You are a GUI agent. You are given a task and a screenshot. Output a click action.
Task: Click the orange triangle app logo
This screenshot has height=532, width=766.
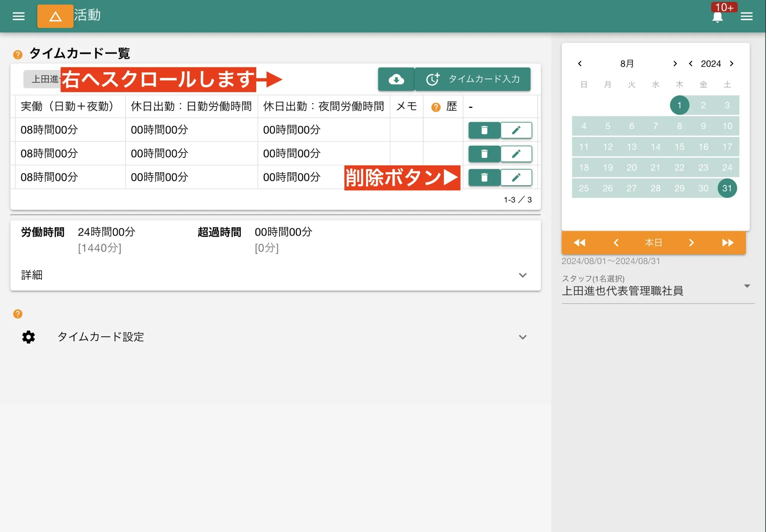pyautogui.click(x=55, y=16)
